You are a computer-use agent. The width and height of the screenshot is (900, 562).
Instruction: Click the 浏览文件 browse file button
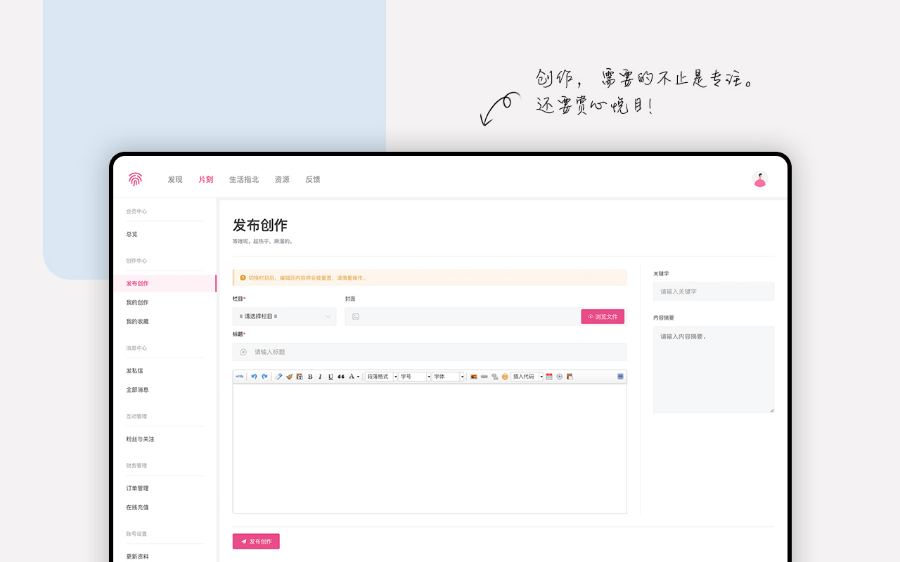pyautogui.click(x=602, y=316)
